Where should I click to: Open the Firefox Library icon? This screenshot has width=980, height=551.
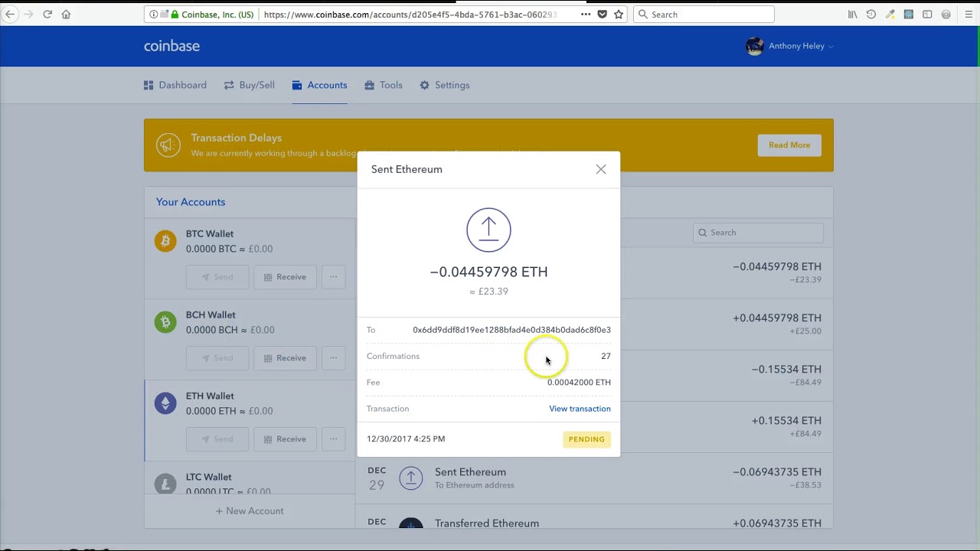(x=852, y=15)
